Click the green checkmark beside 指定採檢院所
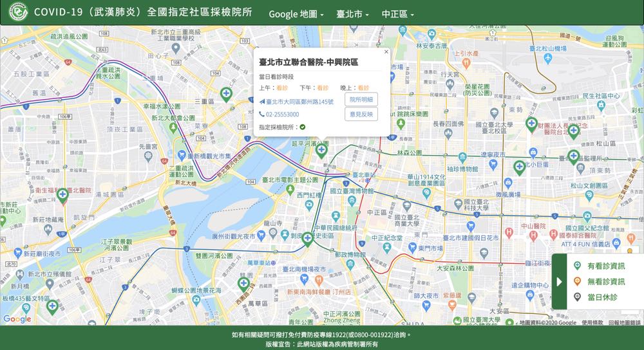 pos(303,127)
